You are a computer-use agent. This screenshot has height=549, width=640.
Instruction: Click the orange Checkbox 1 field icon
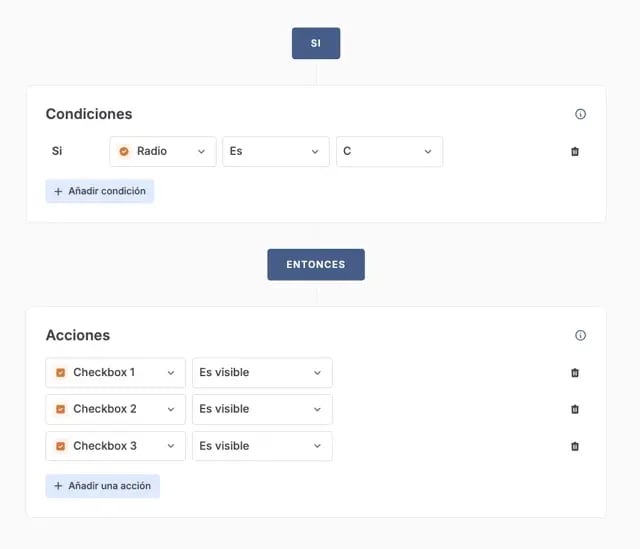(60, 373)
